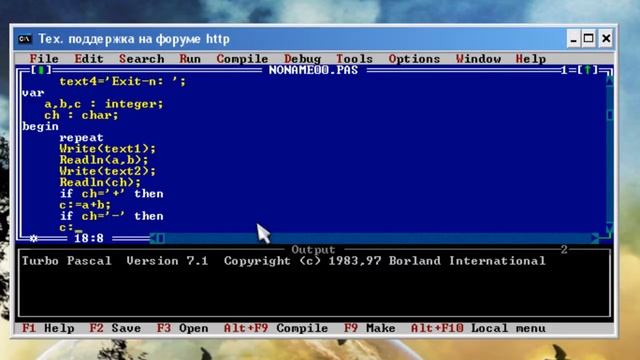Click the 'begin' keyword line
This screenshot has width=640, height=360.
(x=40, y=127)
